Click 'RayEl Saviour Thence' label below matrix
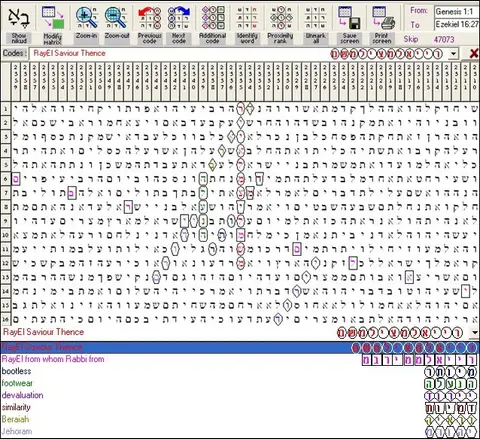The image size is (480, 439). point(43,332)
